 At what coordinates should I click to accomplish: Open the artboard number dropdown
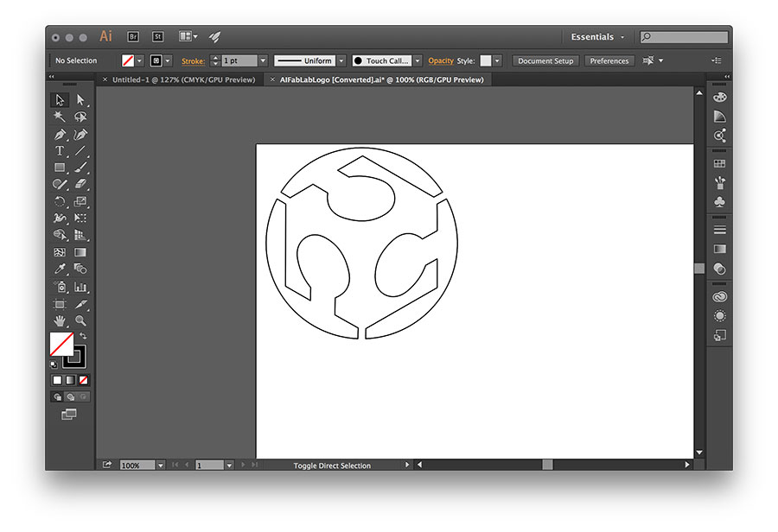(x=229, y=465)
